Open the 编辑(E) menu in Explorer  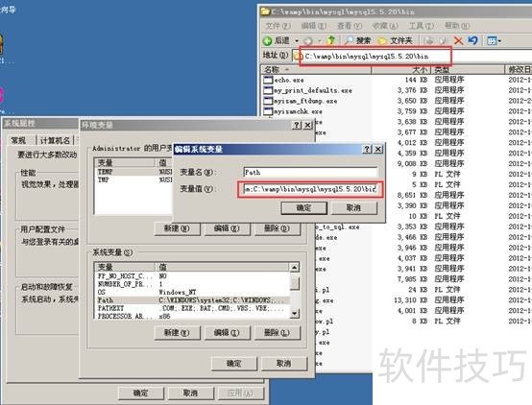click(313, 26)
